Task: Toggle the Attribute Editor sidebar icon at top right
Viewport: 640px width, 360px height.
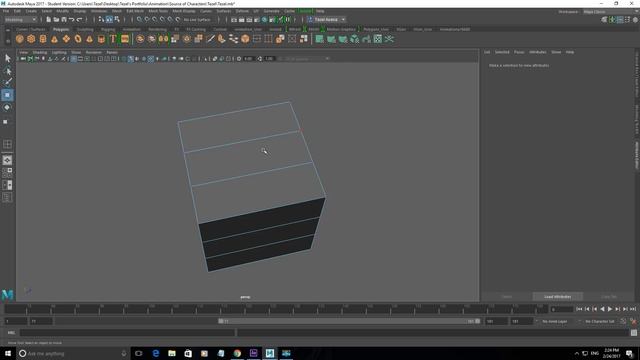Action: (x=620, y=20)
